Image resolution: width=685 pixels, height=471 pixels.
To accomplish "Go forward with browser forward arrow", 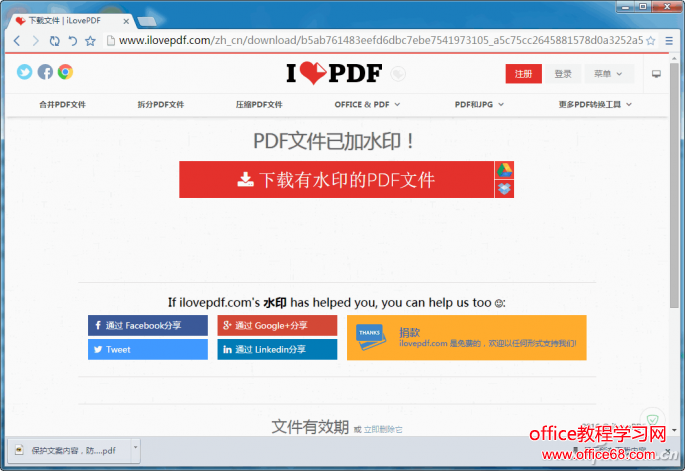I will pos(35,41).
